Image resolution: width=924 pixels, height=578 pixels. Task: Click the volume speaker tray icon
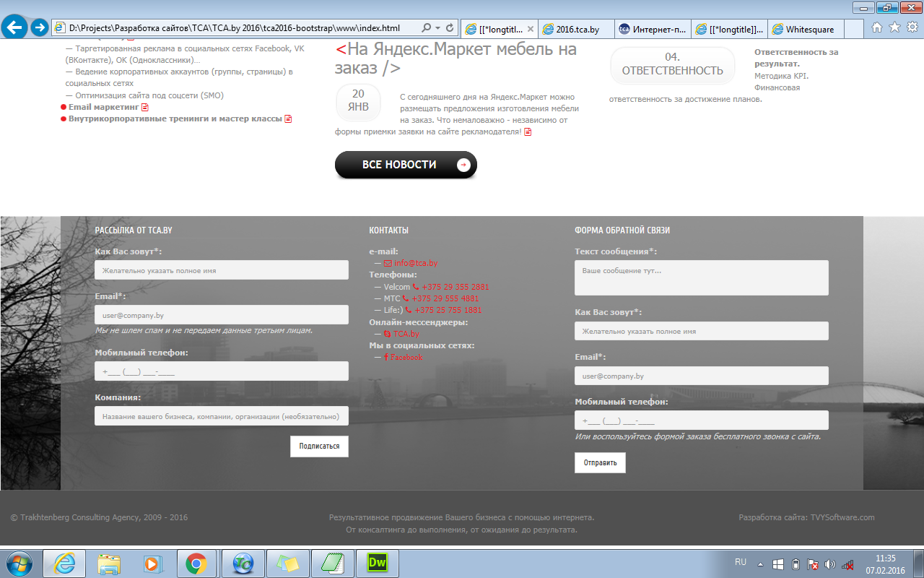point(829,564)
